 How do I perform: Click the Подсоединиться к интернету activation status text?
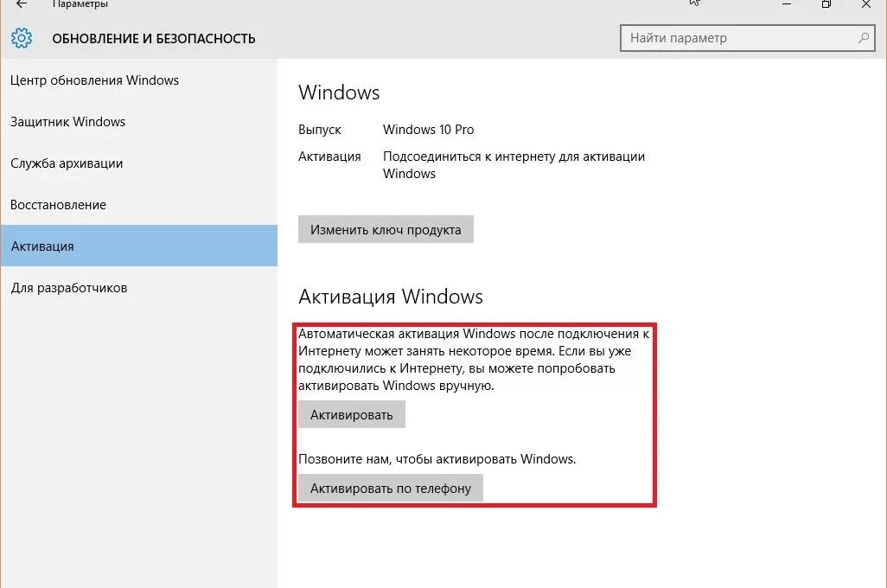(x=514, y=164)
